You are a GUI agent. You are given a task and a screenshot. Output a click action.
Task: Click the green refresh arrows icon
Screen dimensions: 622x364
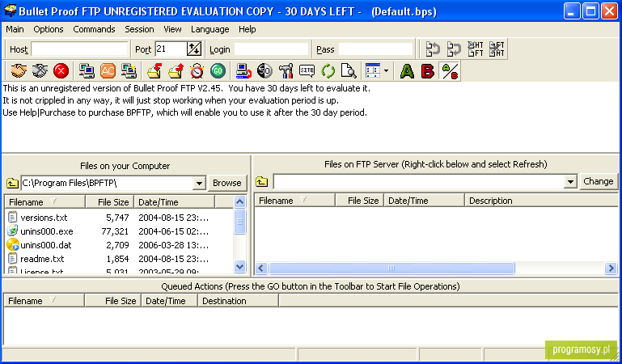[328, 71]
